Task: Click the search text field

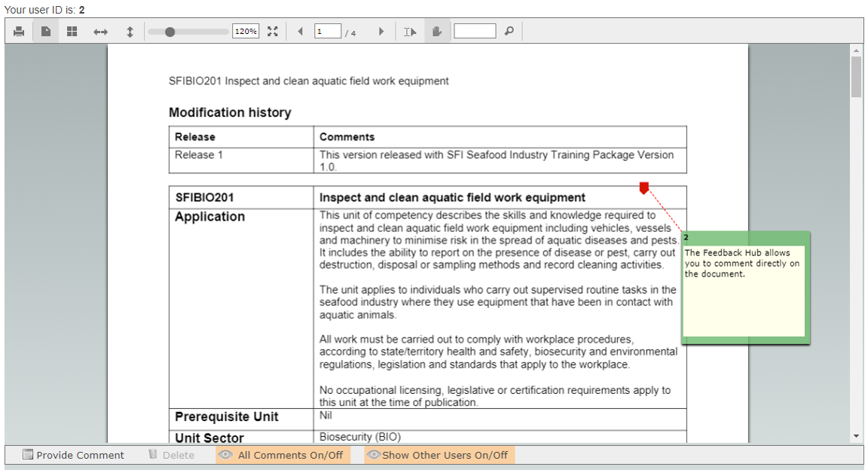Action: click(x=475, y=32)
